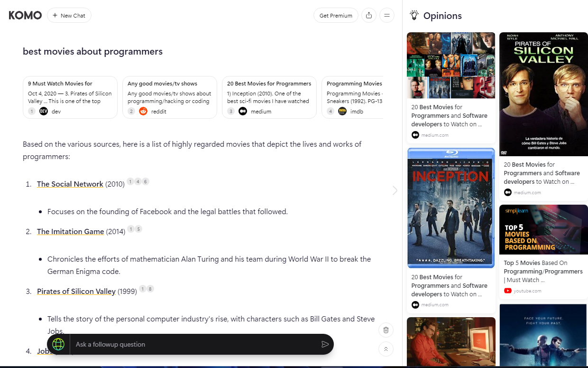Click the globe search mode icon
Image resolution: width=588 pixels, height=368 pixels.
pyautogui.click(x=58, y=344)
